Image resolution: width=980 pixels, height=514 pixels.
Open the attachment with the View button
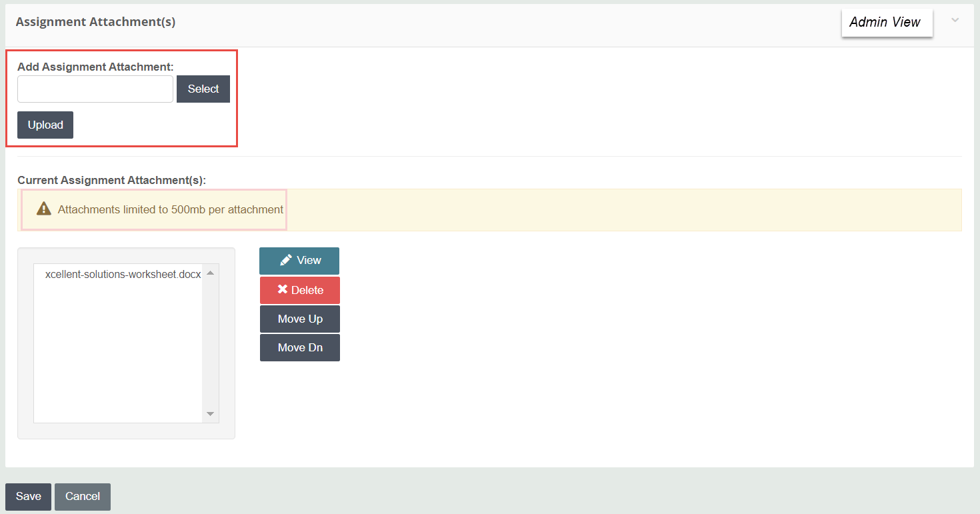tap(299, 261)
